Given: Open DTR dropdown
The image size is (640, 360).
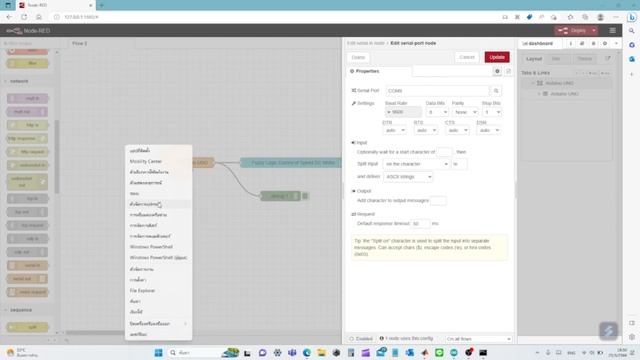Looking at the screenshot, I should (394, 130).
